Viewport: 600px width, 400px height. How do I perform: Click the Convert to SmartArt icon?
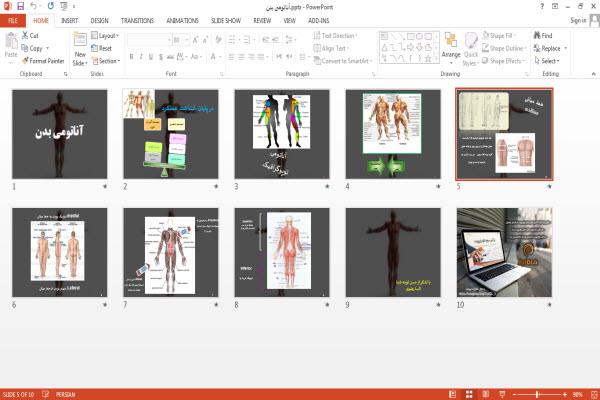point(317,60)
